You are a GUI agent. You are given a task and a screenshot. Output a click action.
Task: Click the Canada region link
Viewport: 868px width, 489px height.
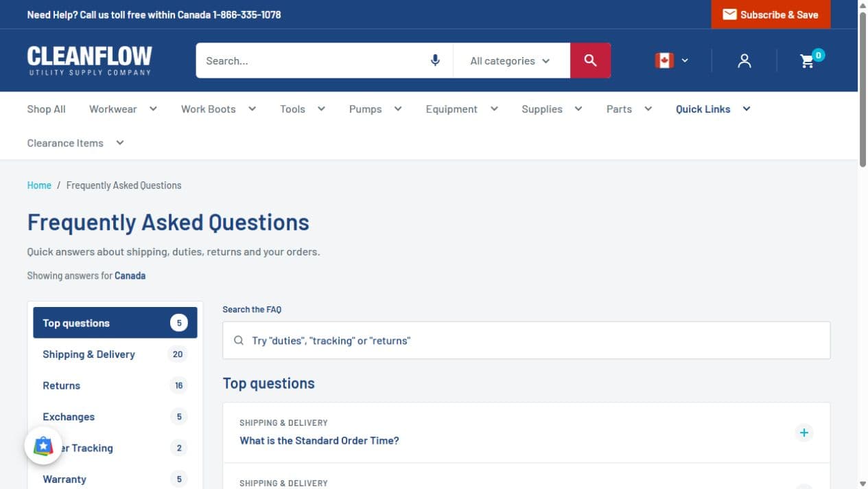click(130, 275)
